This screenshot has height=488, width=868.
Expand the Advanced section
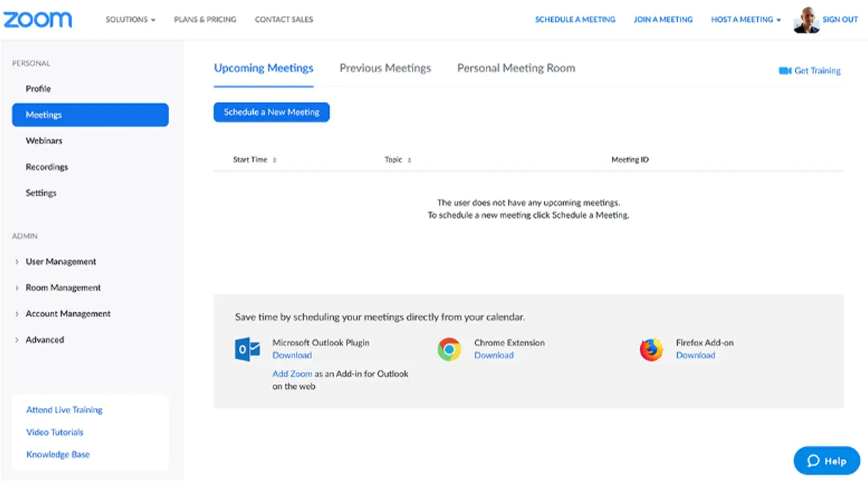coord(44,339)
